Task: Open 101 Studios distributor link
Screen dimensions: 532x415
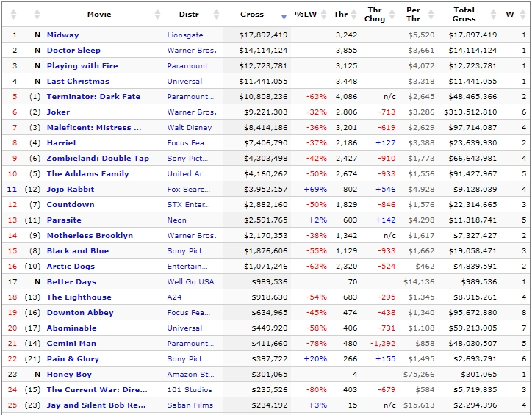Action: (x=190, y=389)
